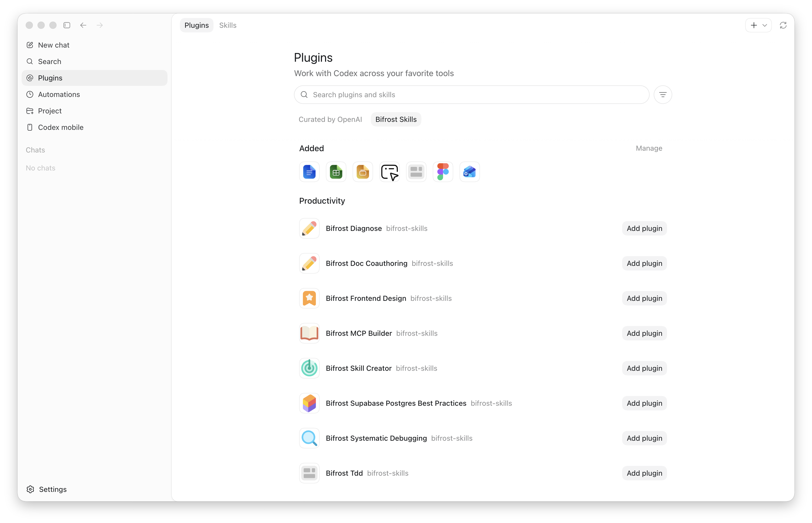This screenshot has height=523, width=812.
Task: Click Manage link for added plugins
Action: [649, 148]
